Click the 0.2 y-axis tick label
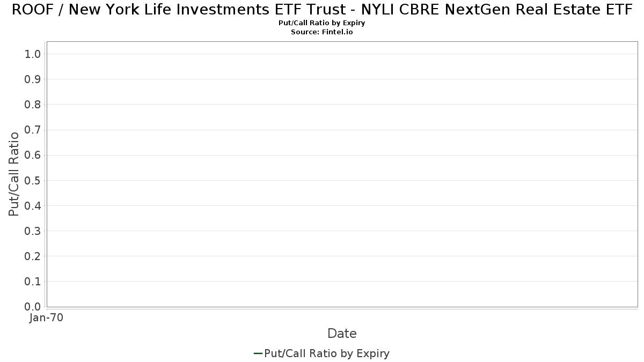Viewport: 644px width, 362px height. 33,256
